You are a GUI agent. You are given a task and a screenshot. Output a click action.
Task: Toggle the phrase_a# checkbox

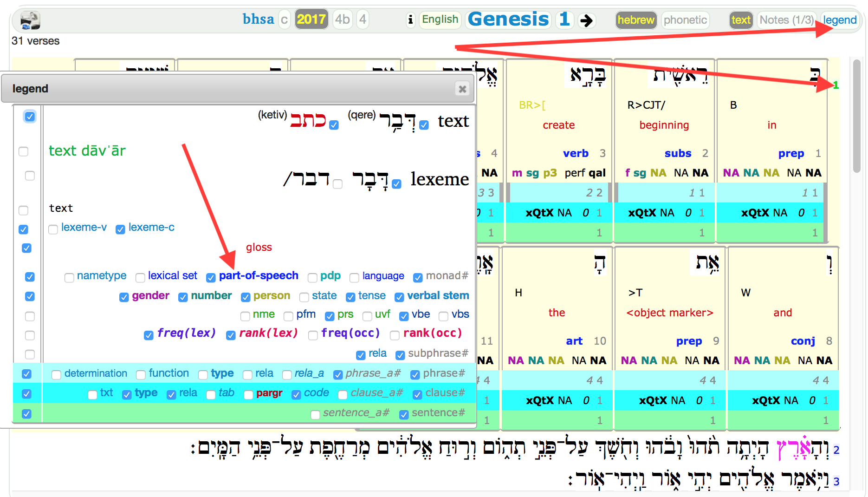pos(338,375)
